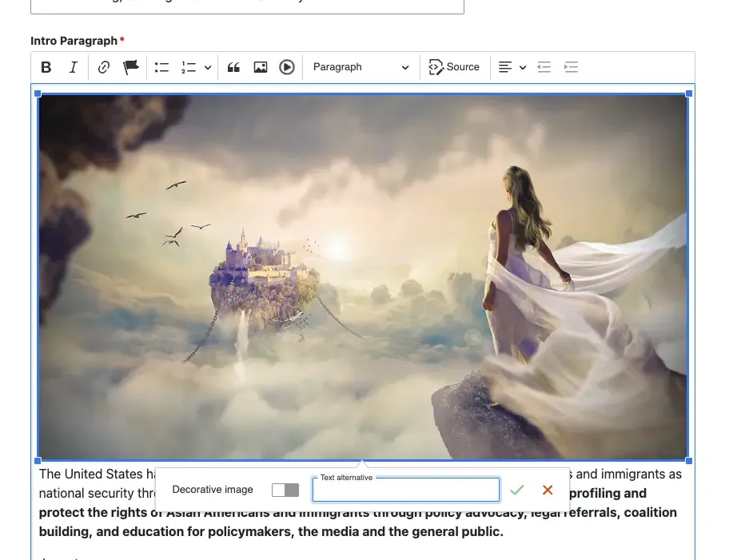Viewport: 745px width, 560px height.
Task: Open the Paragraph heading dropdown
Action: click(x=361, y=67)
